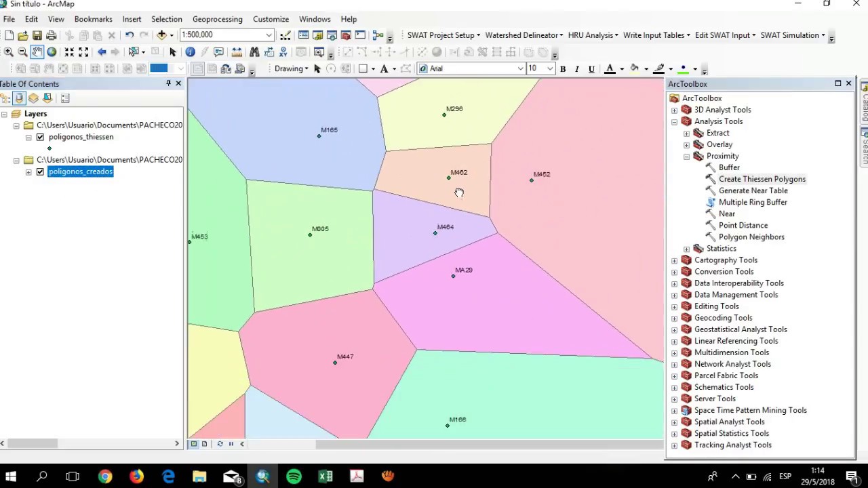Open SWAT Project Setup menu

pyautogui.click(x=443, y=35)
